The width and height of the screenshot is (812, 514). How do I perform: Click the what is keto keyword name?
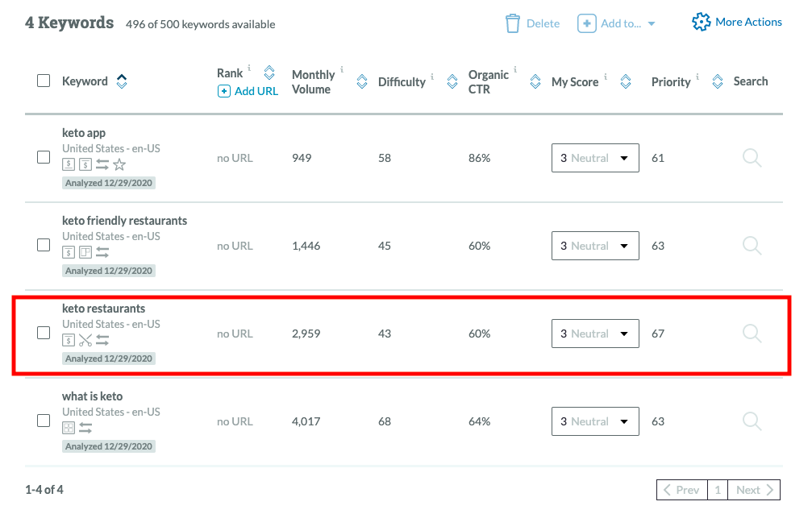click(92, 396)
